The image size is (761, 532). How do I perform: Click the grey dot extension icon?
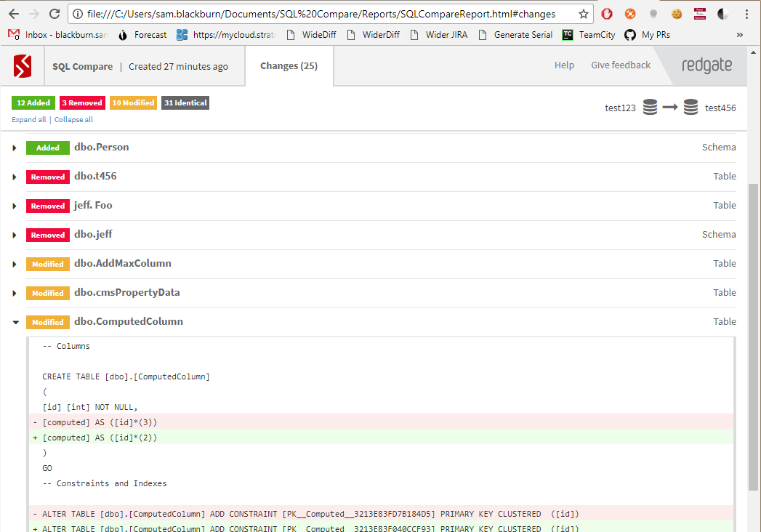(653, 14)
